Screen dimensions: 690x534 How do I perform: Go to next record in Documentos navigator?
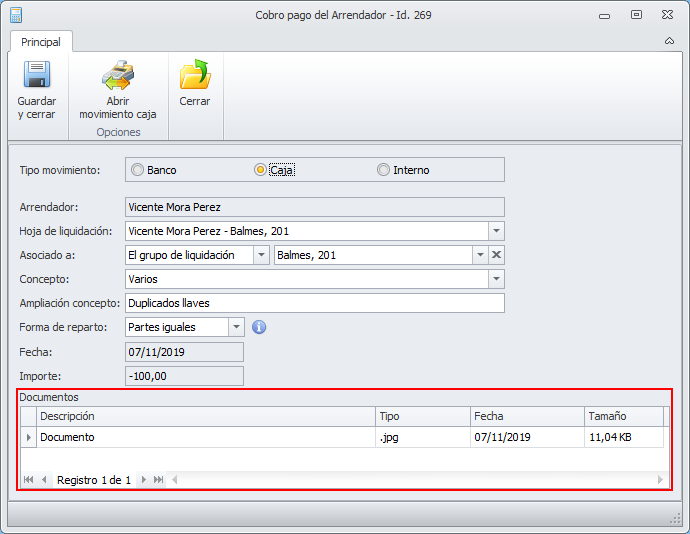[143, 479]
